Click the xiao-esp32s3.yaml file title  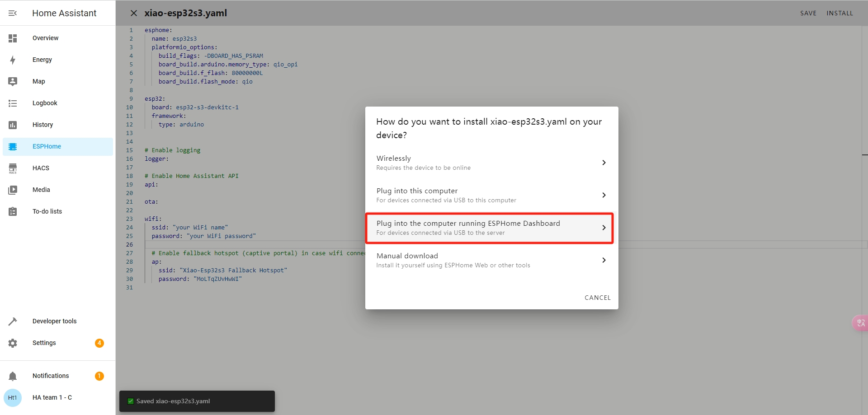point(186,13)
